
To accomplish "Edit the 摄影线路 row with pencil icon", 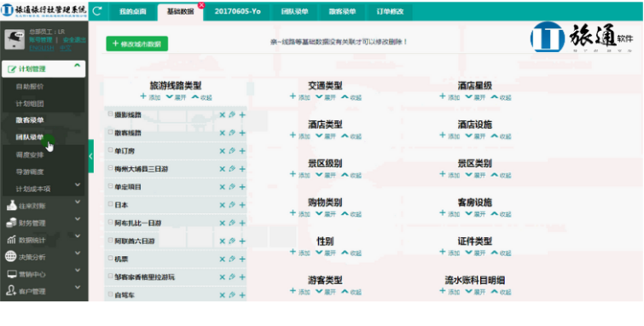I will (232, 114).
